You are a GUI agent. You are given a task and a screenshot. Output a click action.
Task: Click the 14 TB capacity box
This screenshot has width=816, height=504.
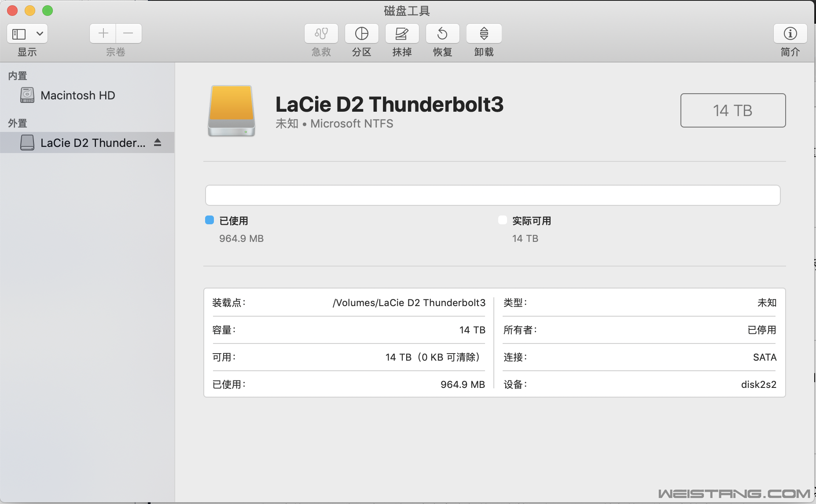[x=733, y=110]
